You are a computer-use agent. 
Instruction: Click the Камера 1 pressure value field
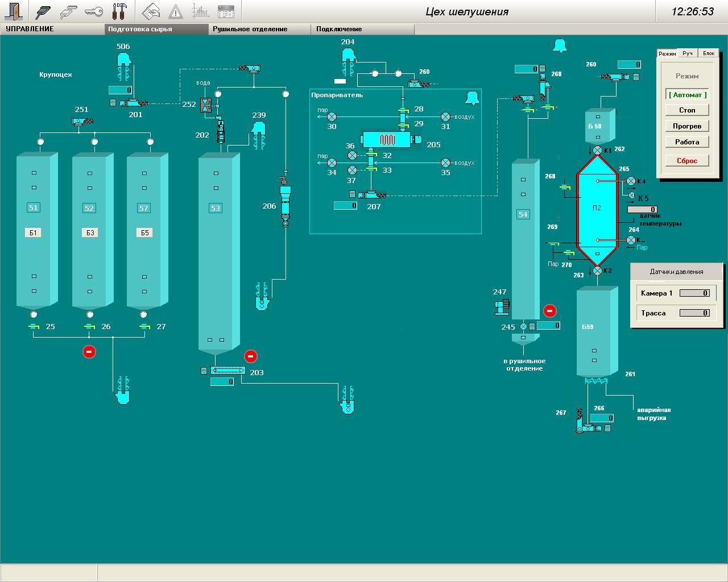click(694, 293)
